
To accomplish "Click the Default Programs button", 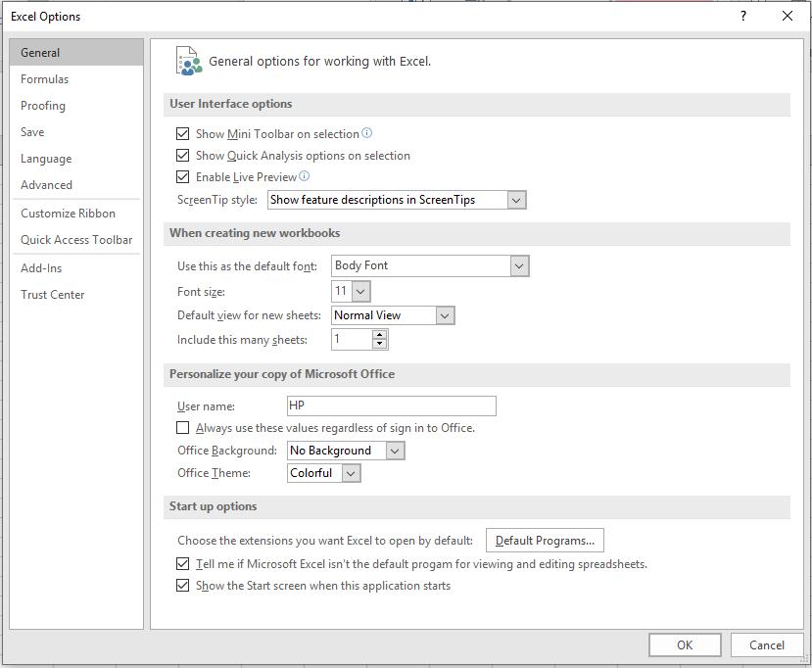I will coord(545,540).
